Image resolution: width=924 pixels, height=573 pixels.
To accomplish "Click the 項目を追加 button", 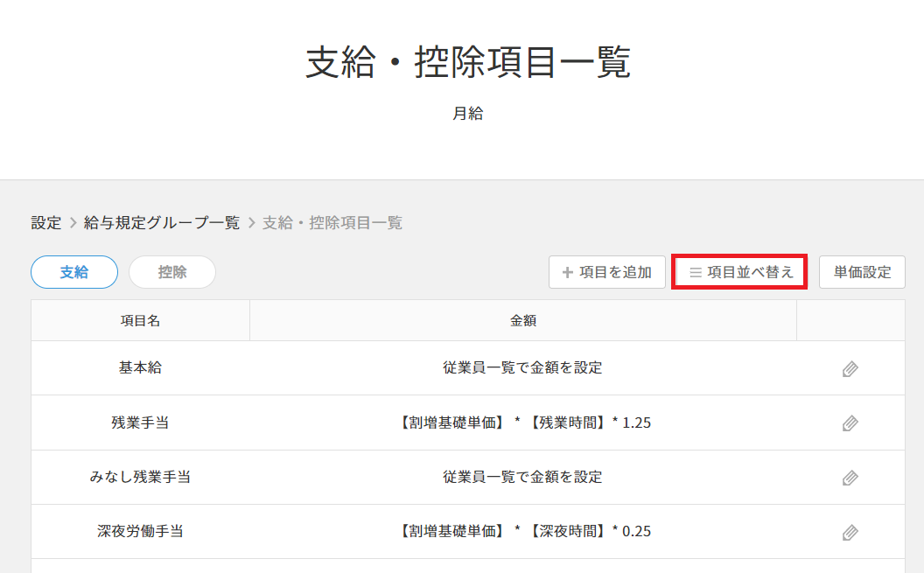I will click(x=607, y=272).
